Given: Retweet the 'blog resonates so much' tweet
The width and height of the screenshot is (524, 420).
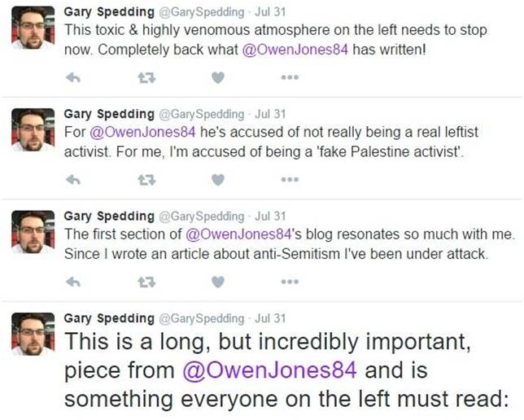Looking at the screenshot, I should 147,282.
